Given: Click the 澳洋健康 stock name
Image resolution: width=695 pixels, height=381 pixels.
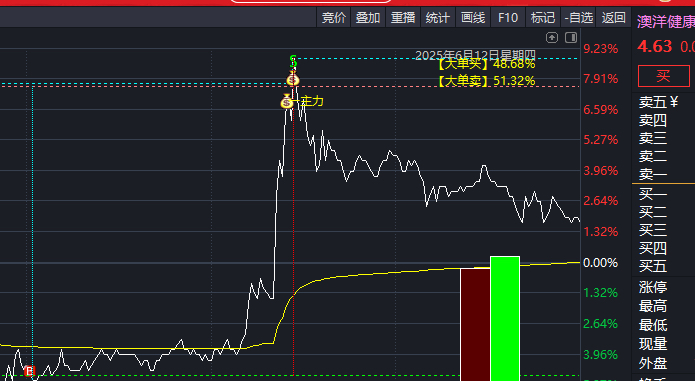Looking at the screenshot, I should [666, 22].
